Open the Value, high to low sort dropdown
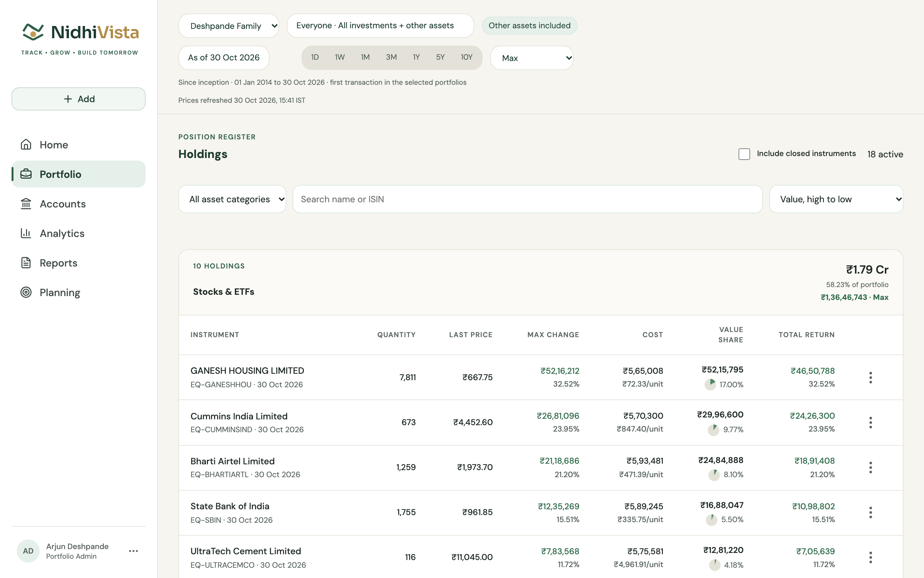The image size is (924, 578). coord(836,199)
